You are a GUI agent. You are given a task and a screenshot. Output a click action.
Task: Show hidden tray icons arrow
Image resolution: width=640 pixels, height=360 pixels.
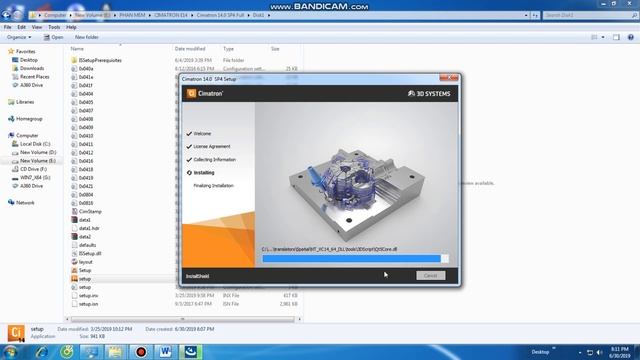580,352
